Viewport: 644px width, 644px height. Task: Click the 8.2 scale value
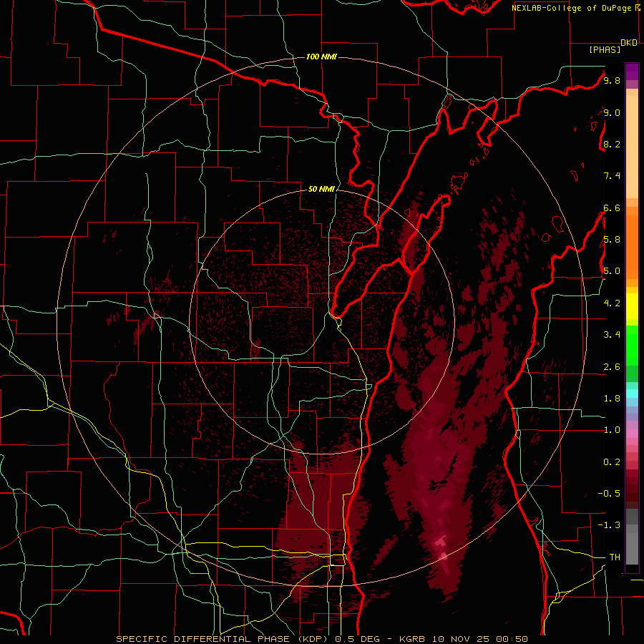612,144
